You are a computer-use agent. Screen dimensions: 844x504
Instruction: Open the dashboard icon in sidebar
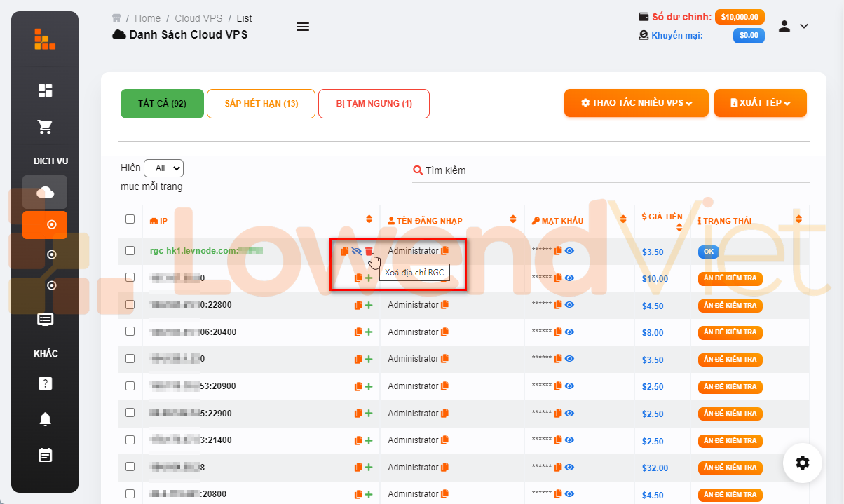pyautogui.click(x=45, y=90)
